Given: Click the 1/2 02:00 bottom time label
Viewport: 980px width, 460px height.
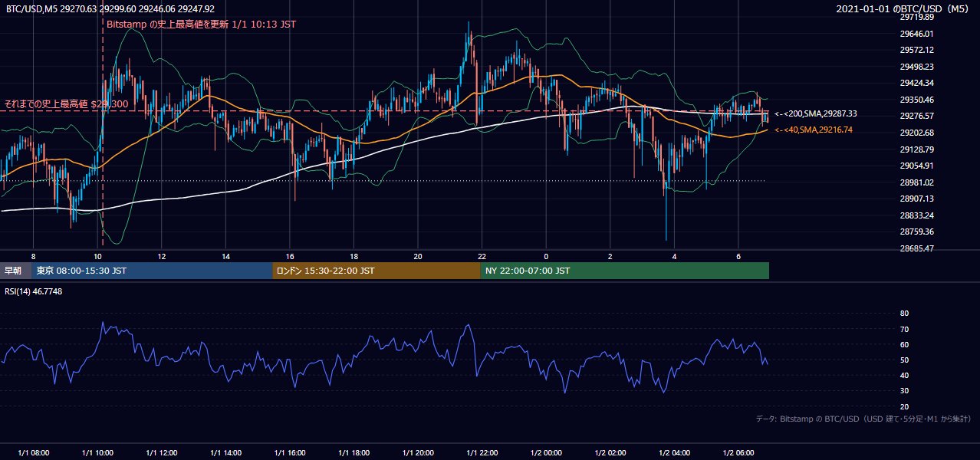Looking at the screenshot, I should click(610, 453).
